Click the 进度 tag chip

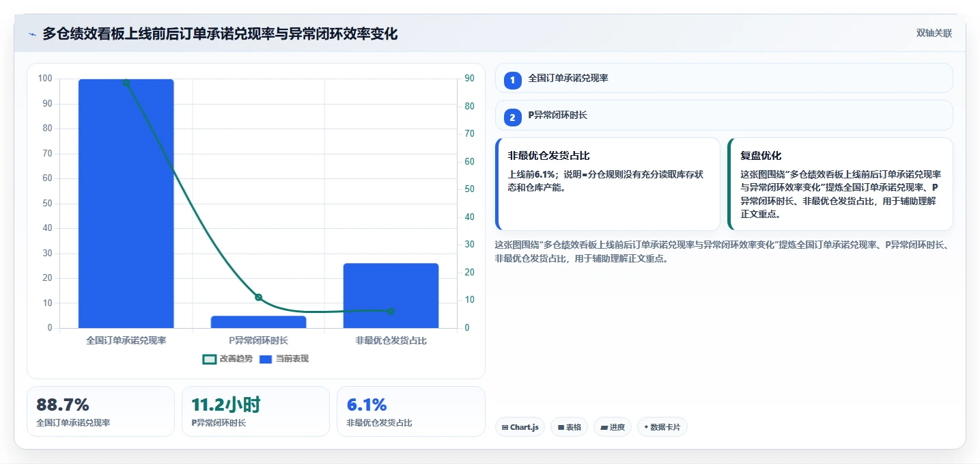pos(613,427)
